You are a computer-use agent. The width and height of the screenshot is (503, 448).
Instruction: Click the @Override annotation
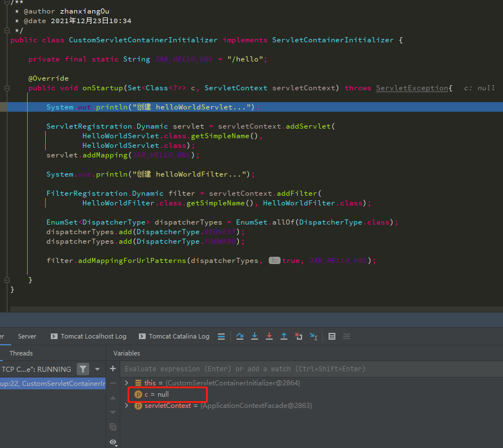click(49, 78)
